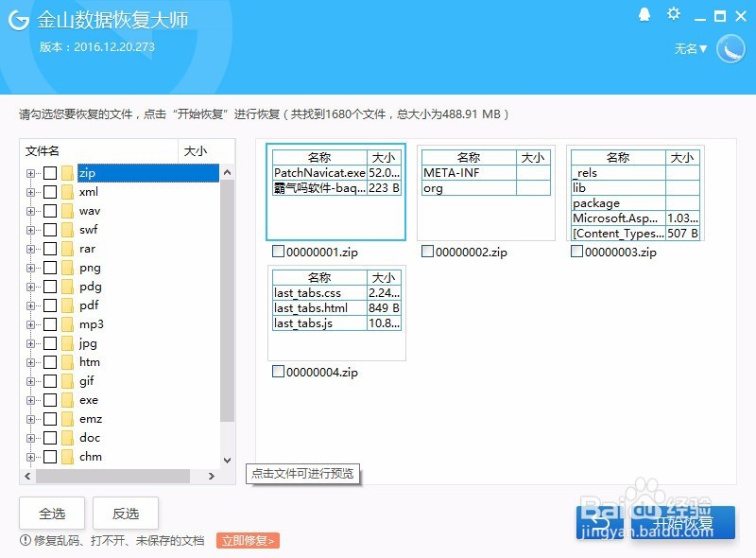Click the horizontal scroll left arrow
756x558 pixels.
click(x=27, y=476)
